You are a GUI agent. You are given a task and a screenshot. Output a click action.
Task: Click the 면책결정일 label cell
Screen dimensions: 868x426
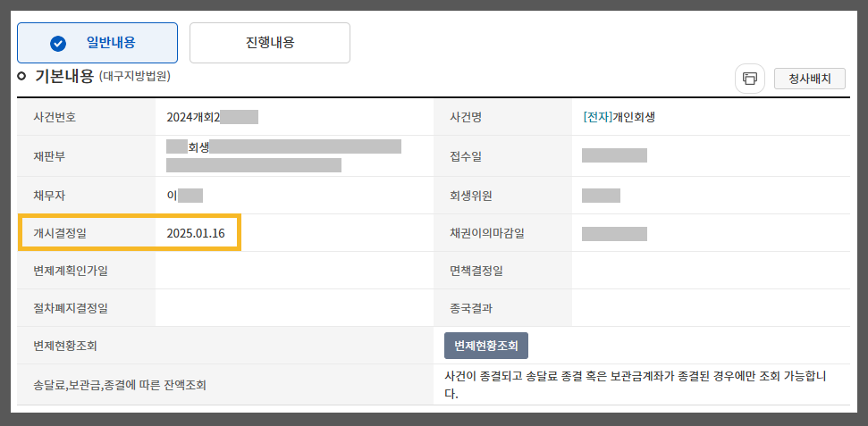[x=502, y=271]
